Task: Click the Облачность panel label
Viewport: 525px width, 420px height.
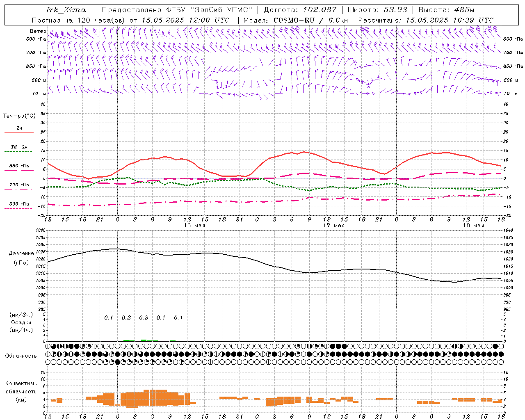Action: (21, 356)
